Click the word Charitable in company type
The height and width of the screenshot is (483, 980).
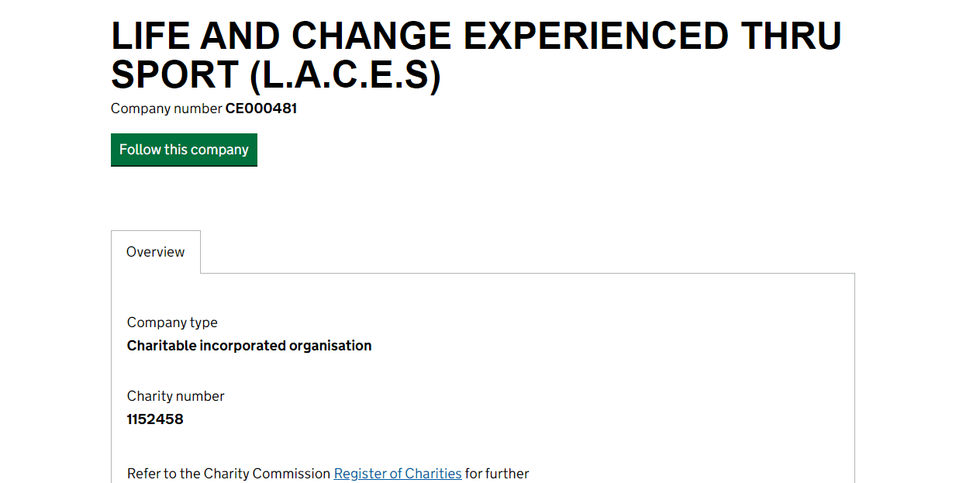pyautogui.click(x=161, y=346)
